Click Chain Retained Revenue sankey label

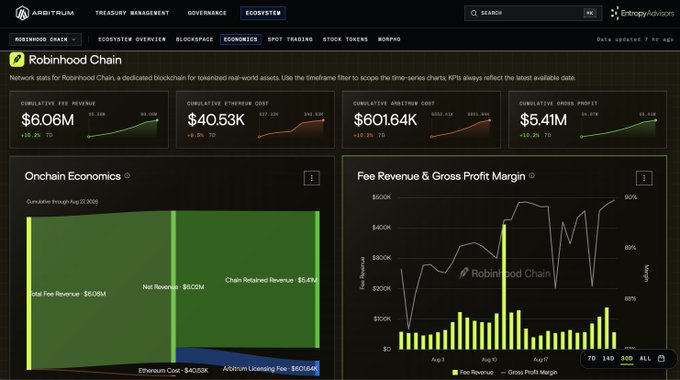point(271,280)
